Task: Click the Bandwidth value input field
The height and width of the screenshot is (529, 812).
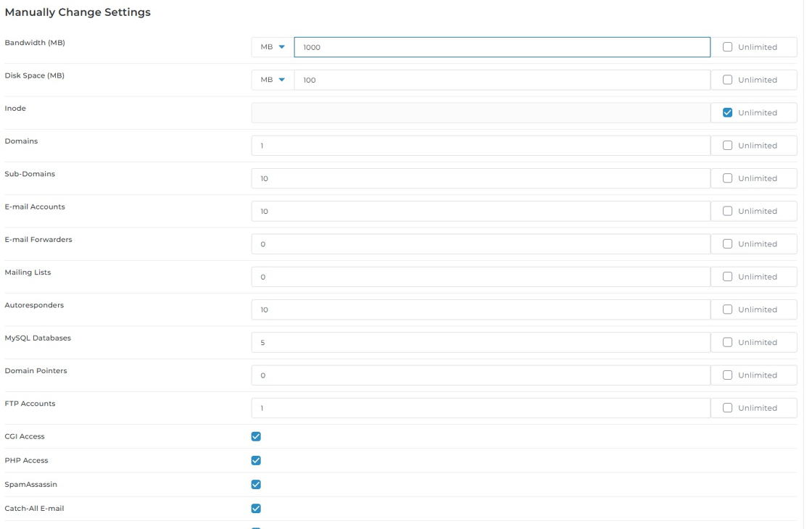Action: coord(502,47)
